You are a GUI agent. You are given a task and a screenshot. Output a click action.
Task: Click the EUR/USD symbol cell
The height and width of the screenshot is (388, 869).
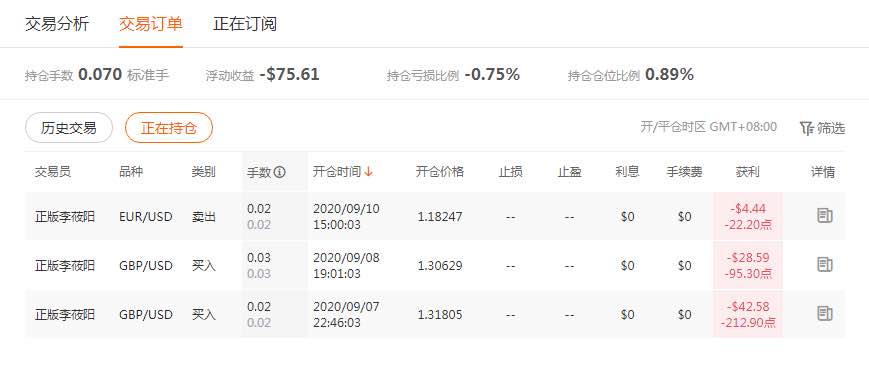pyautogui.click(x=146, y=216)
